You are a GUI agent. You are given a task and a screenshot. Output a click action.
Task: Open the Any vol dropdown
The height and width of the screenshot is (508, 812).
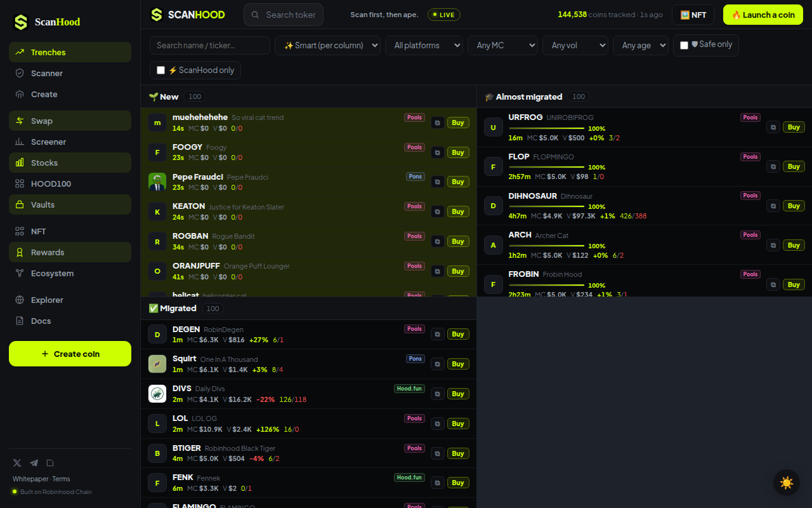pos(575,45)
